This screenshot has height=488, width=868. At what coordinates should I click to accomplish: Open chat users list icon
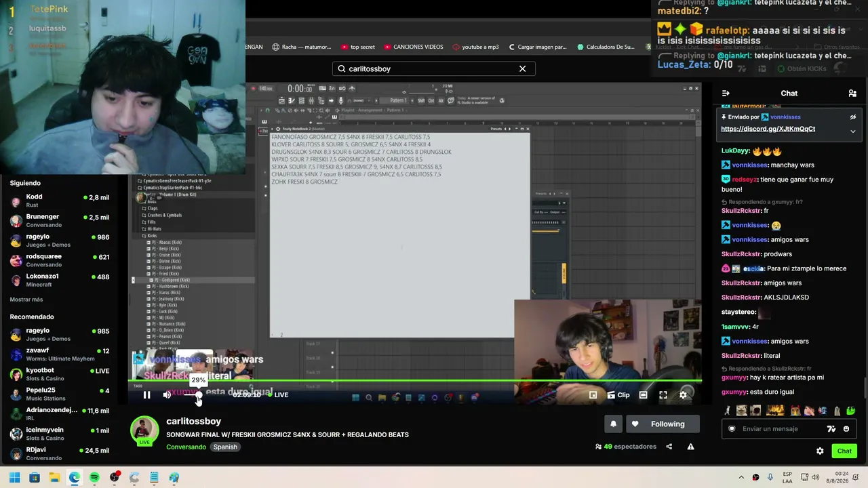(852, 93)
